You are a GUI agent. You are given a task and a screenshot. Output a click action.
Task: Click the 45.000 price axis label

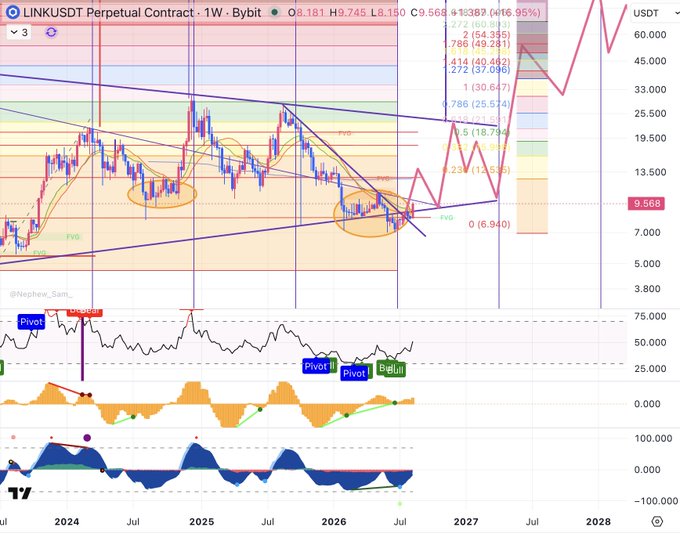click(650, 61)
